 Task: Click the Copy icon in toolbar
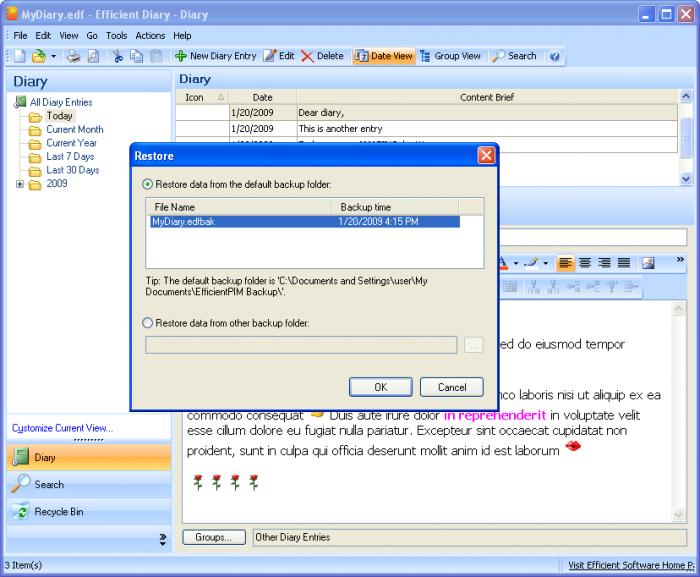(x=137, y=56)
